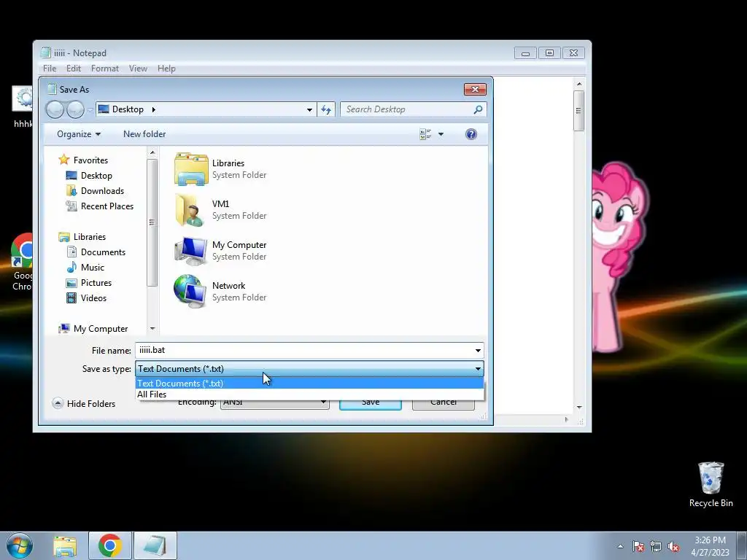Image resolution: width=747 pixels, height=560 pixels.
Task: Click the Show desktop button
Action: (x=742, y=545)
